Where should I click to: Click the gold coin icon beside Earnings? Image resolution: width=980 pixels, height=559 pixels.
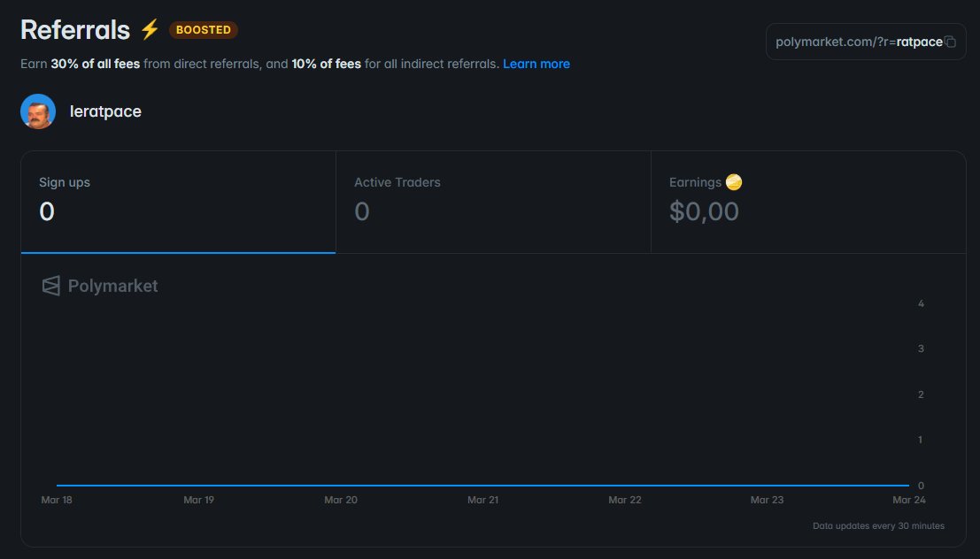point(734,181)
